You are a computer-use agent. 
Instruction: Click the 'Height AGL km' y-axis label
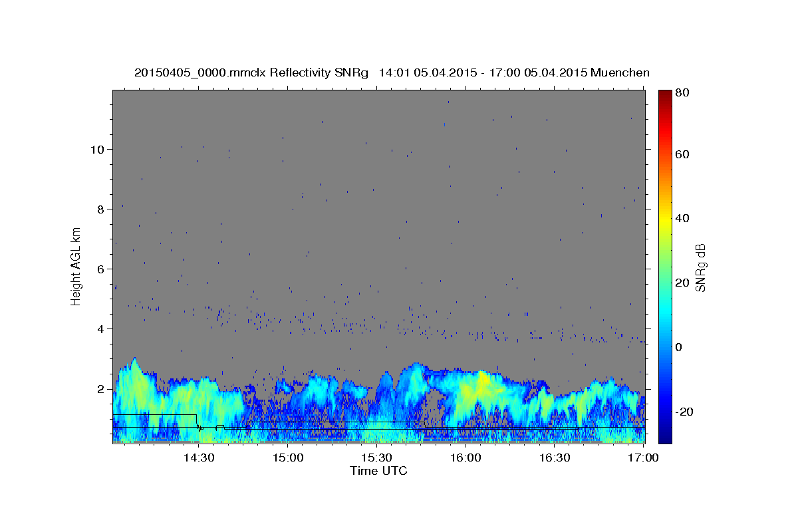click(76, 266)
